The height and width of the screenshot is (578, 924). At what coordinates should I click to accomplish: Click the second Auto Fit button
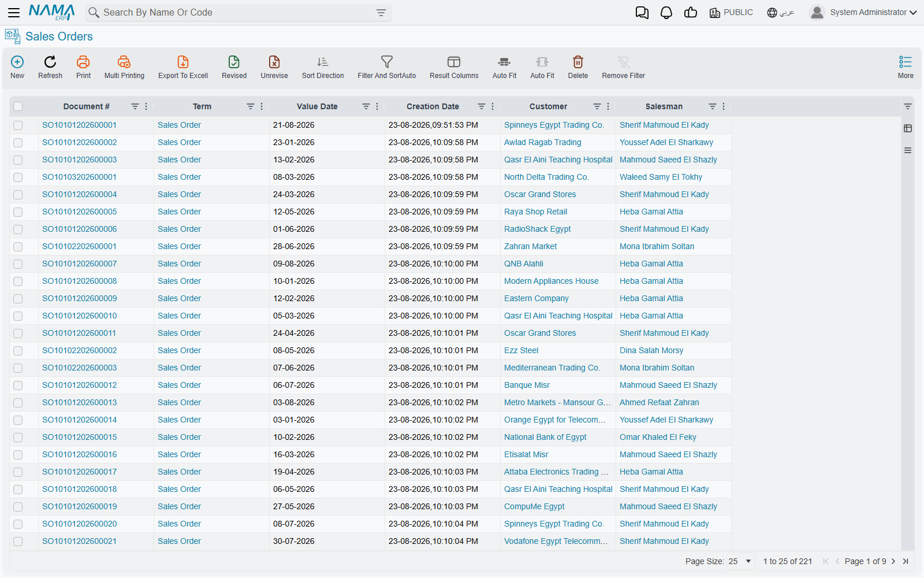pyautogui.click(x=542, y=67)
